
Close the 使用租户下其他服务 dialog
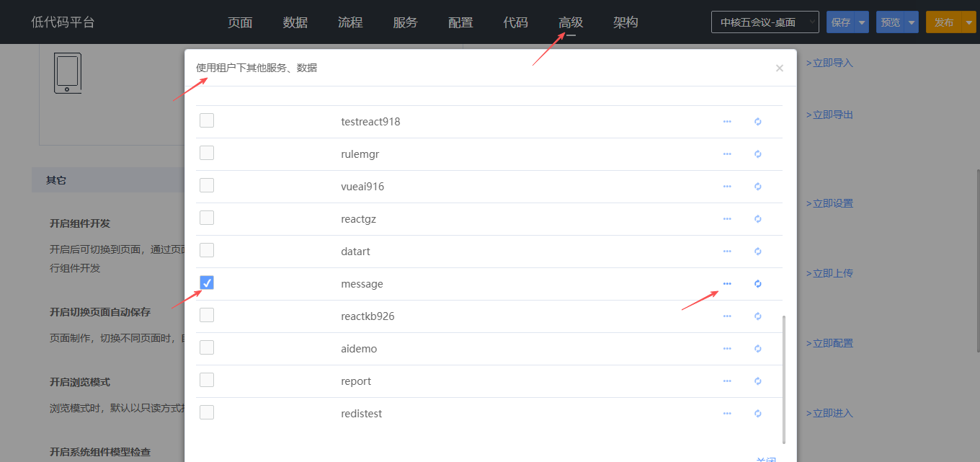[779, 68]
